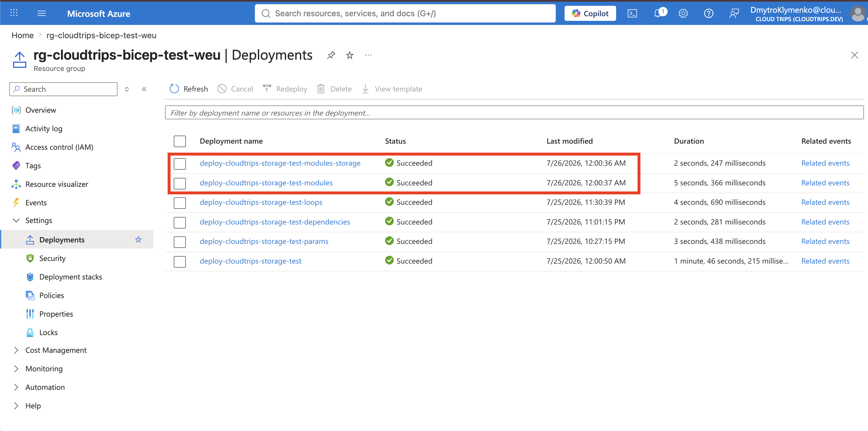
Task: Toggle the select-all deployments header checkbox
Action: [180, 142]
